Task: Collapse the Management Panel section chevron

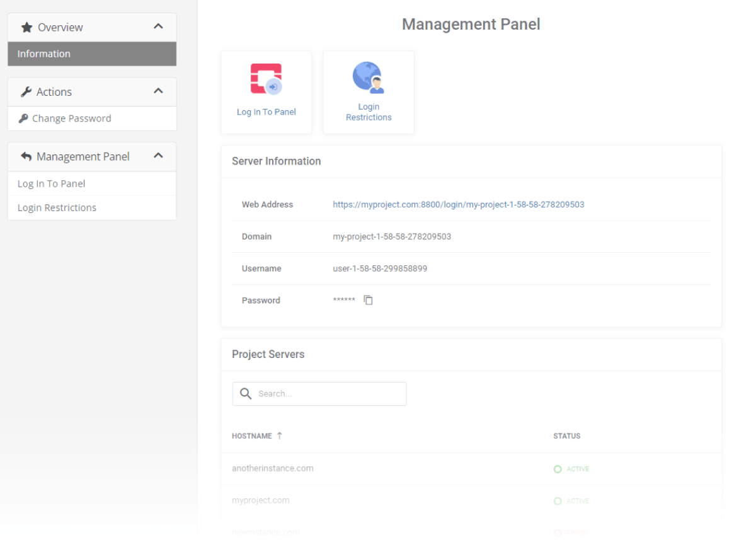Action: (158, 156)
